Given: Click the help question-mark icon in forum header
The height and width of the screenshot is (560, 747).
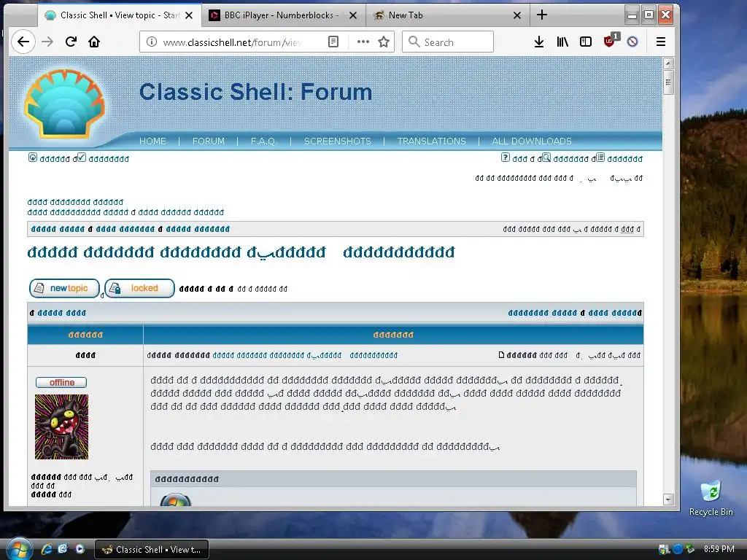Looking at the screenshot, I should coord(506,157).
